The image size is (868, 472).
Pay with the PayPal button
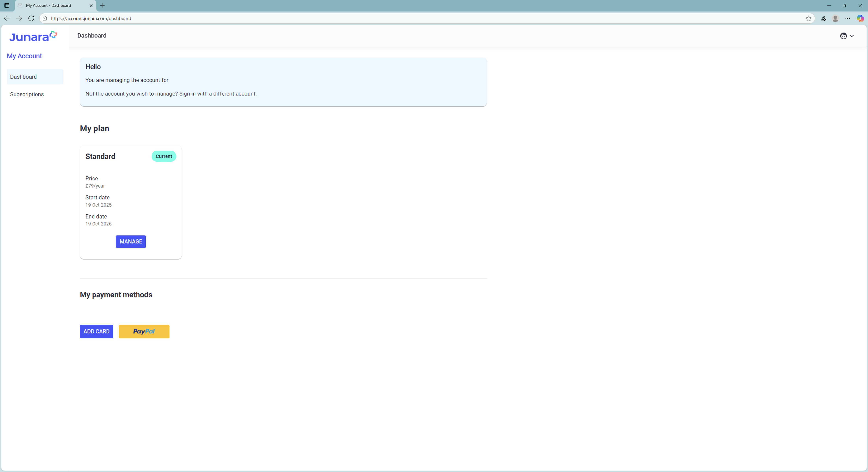coord(144,332)
